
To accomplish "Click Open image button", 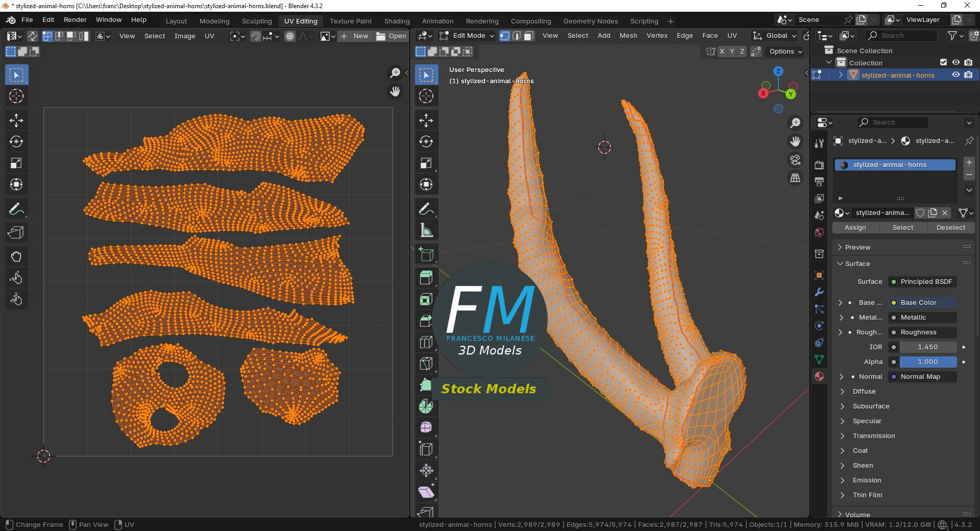I will click(391, 36).
